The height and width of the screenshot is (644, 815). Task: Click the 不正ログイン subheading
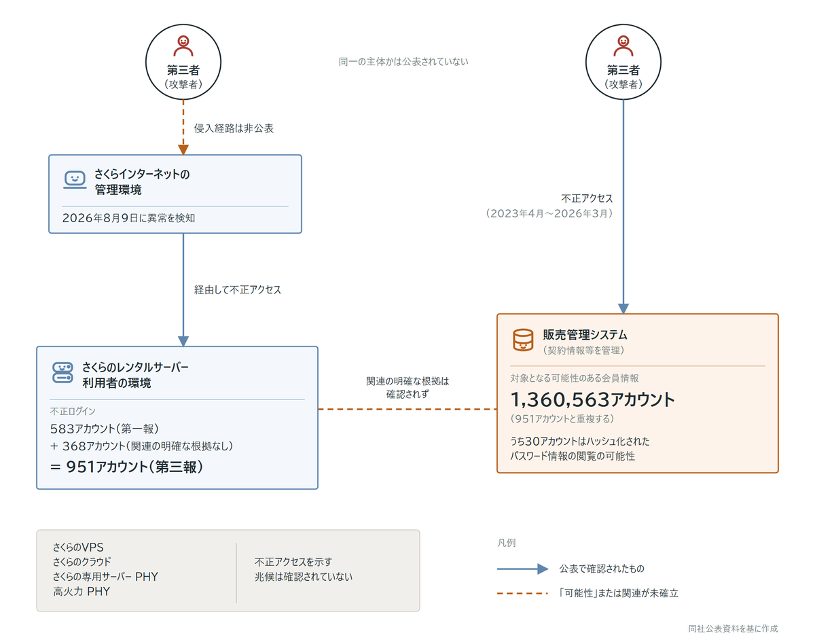click(x=73, y=411)
